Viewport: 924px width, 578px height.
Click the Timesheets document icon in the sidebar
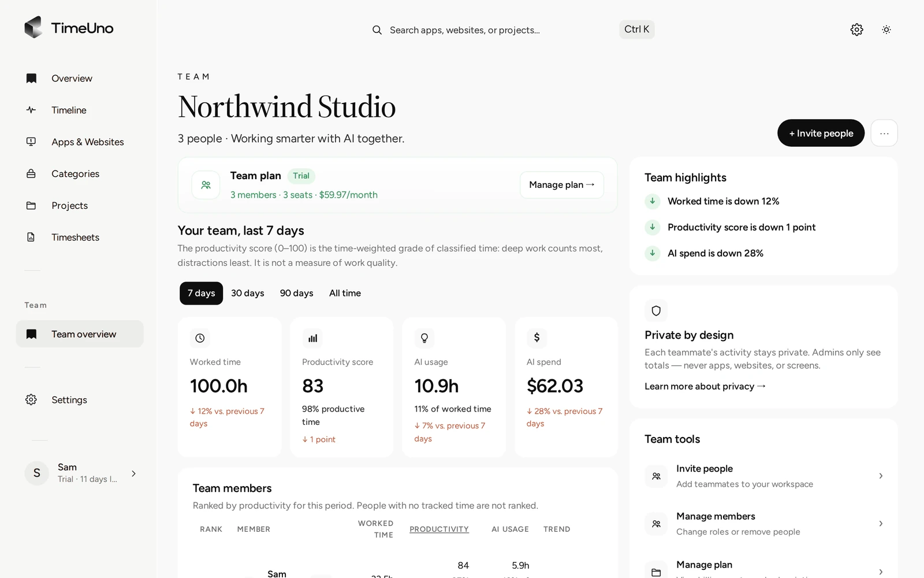click(x=31, y=237)
